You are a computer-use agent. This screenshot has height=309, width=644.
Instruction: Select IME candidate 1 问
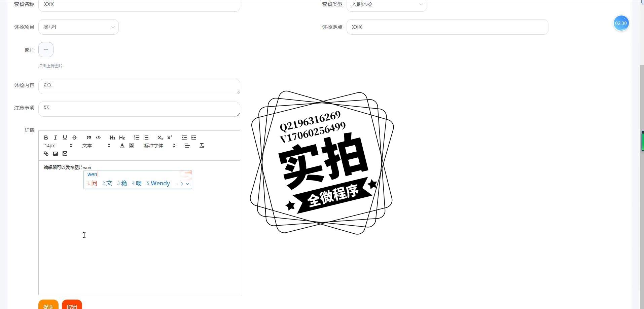(92, 183)
